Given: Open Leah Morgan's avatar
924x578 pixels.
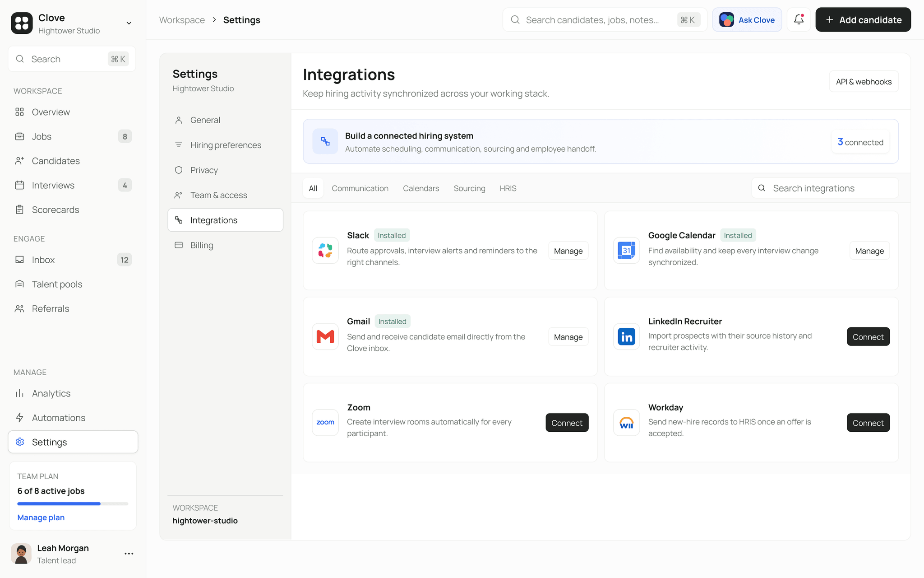Looking at the screenshot, I should coord(21,554).
